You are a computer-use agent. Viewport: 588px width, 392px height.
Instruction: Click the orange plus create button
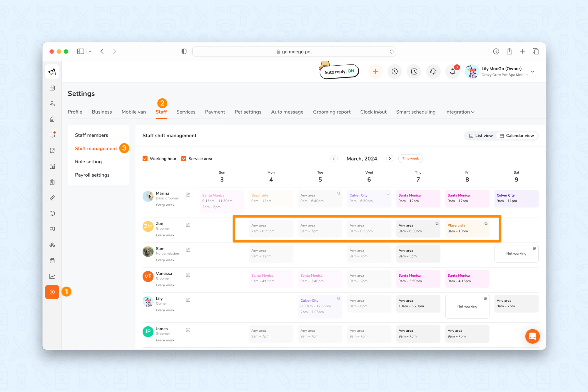[x=375, y=72]
